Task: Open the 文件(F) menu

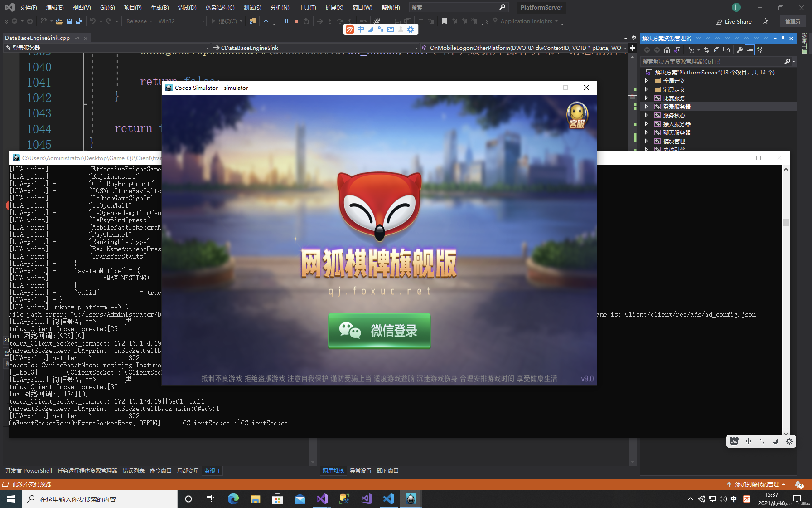Action: click(x=28, y=7)
